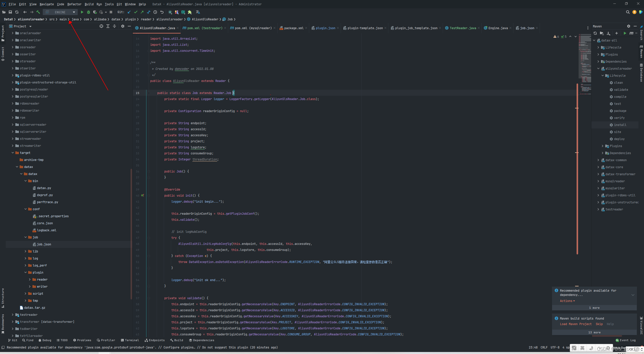
Task: Click Maven Download Sources icon
Action: pos(609,33)
